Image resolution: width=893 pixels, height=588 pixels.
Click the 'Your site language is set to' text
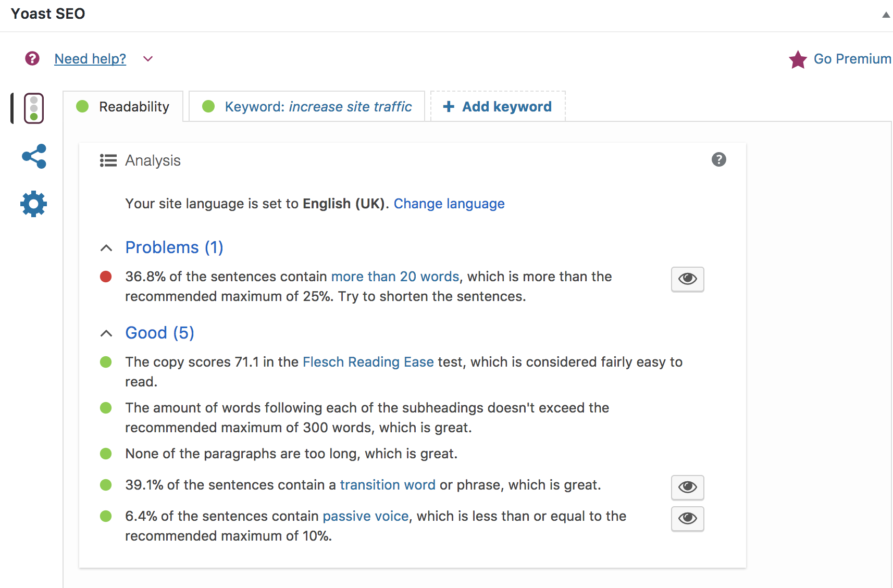[x=212, y=204]
